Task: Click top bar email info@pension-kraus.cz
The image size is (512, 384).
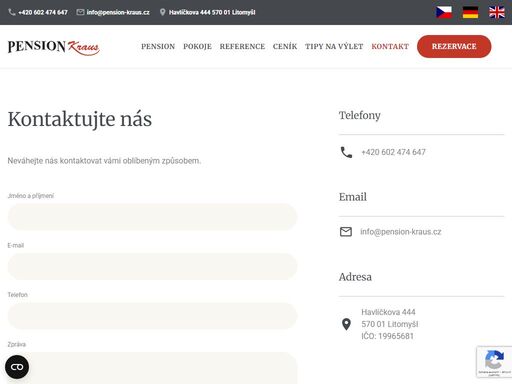Action: point(118,12)
